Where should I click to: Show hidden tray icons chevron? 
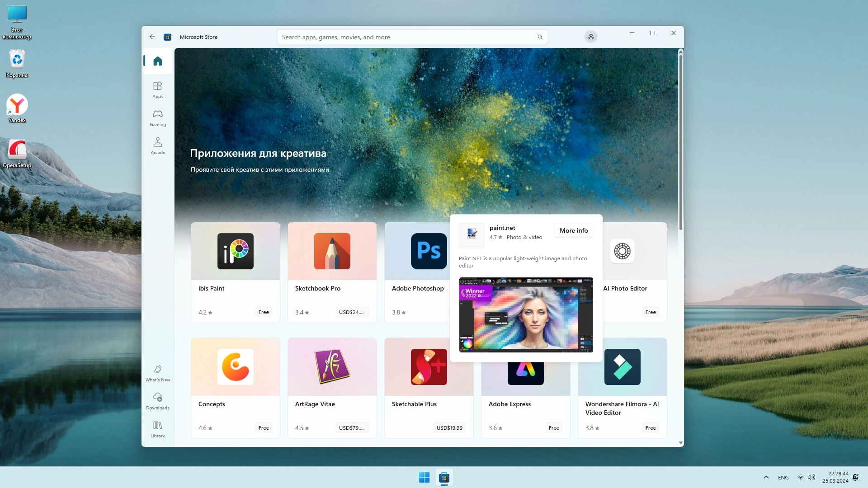(766, 477)
